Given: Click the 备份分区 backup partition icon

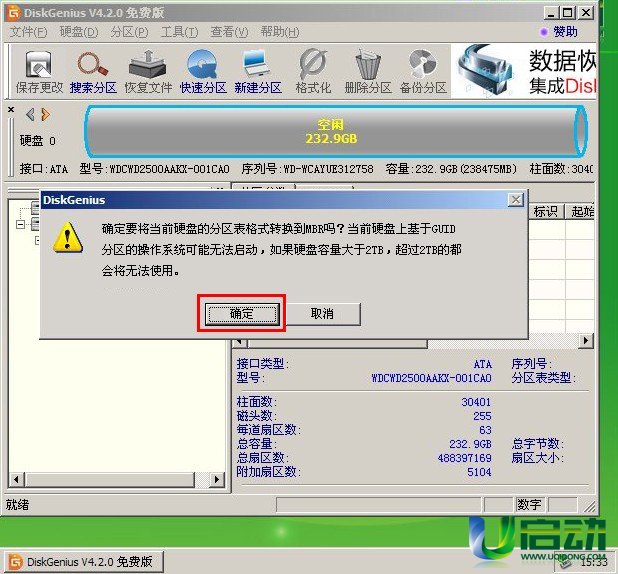Looking at the screenshot, I should coord(423,72).
